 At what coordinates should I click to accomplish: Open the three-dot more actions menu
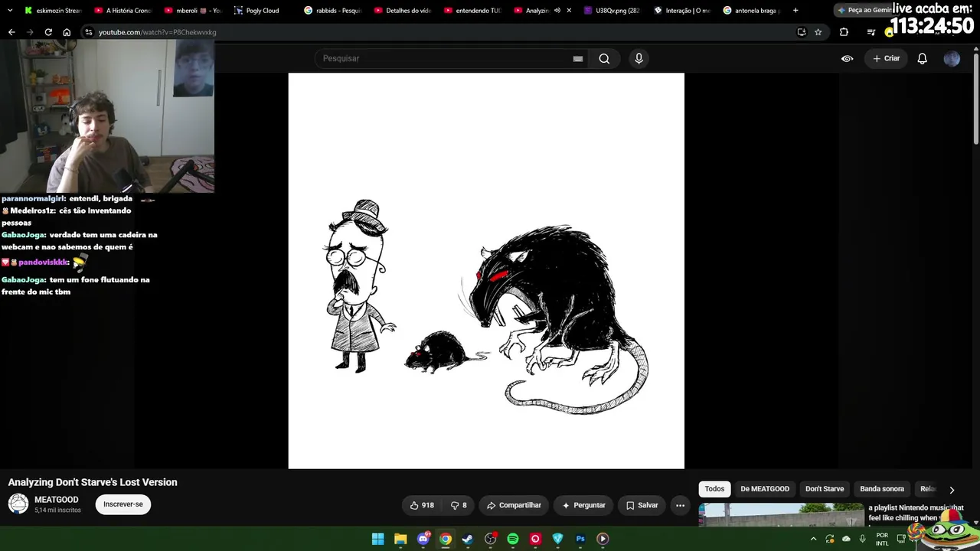point(680,505)
